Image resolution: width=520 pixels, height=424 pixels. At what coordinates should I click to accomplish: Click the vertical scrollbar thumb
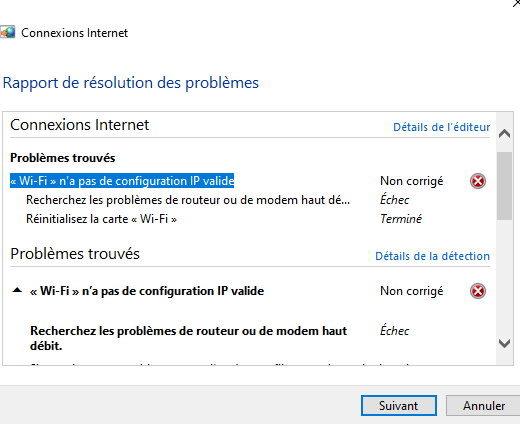pyautogui.click(x=504, y=186)
